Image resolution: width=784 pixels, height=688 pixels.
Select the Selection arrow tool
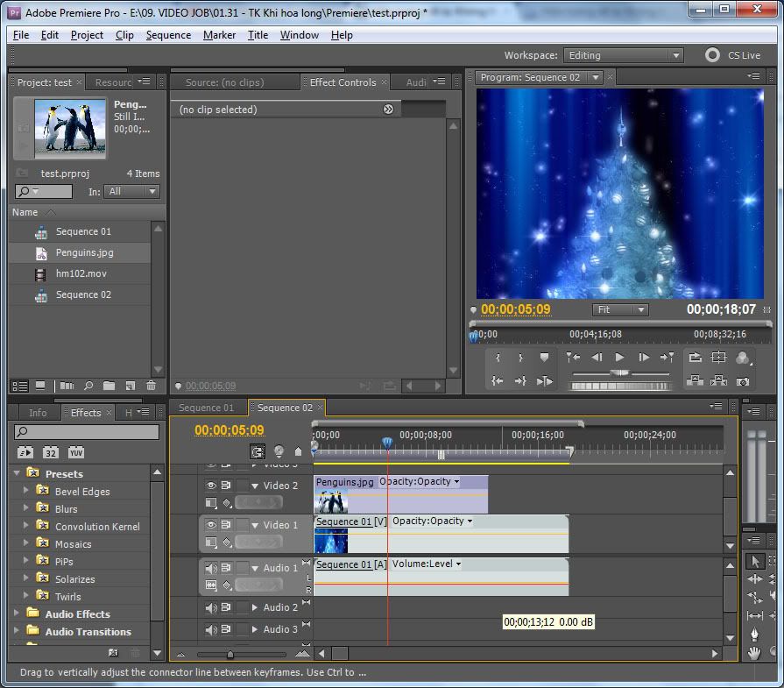(x=754, y=562)
